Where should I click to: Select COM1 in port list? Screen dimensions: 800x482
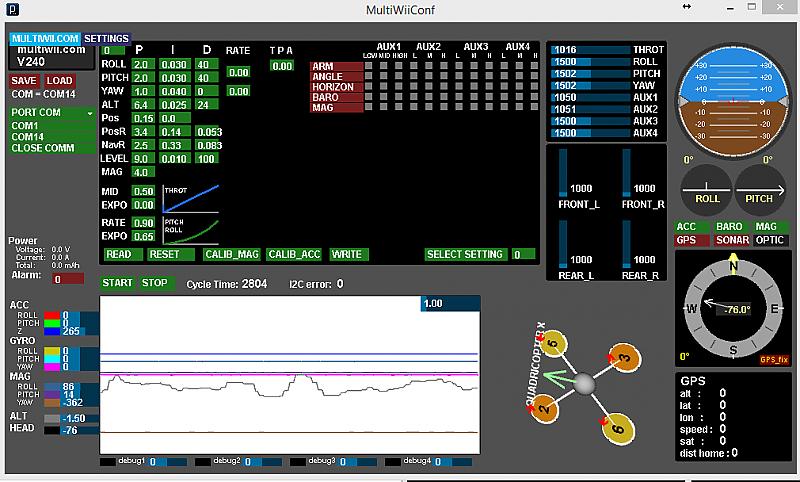click(52, 125)
